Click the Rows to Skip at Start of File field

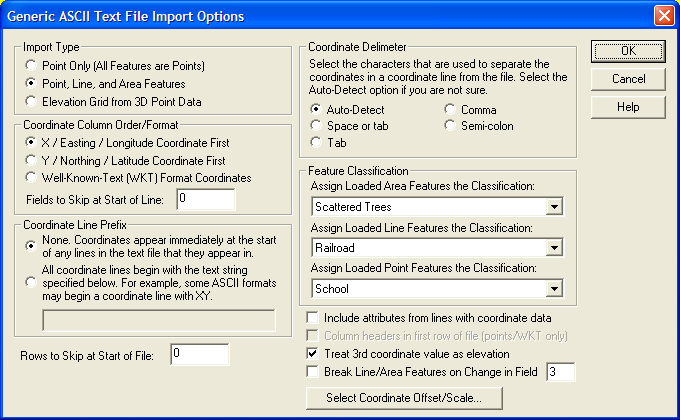(x=199, y=354)
